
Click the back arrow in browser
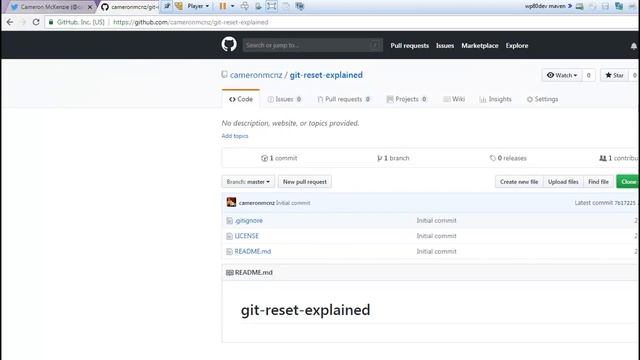tap(10, 22)
